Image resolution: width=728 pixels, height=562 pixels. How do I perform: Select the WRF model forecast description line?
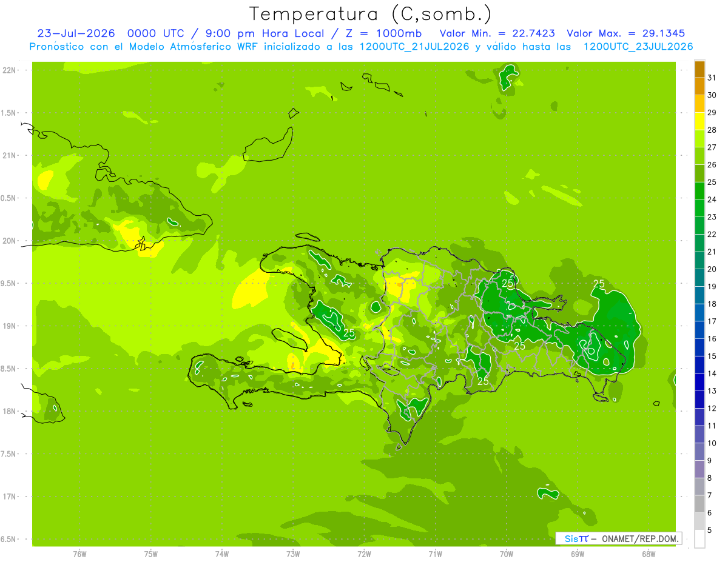(361, 47)
